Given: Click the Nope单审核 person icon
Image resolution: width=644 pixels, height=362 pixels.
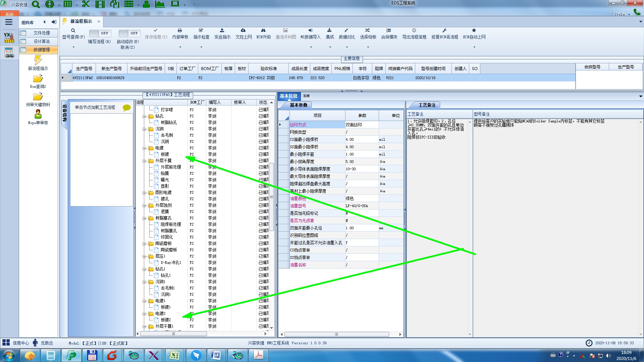Looking at the screenshot, I should (x=38, y=115).
